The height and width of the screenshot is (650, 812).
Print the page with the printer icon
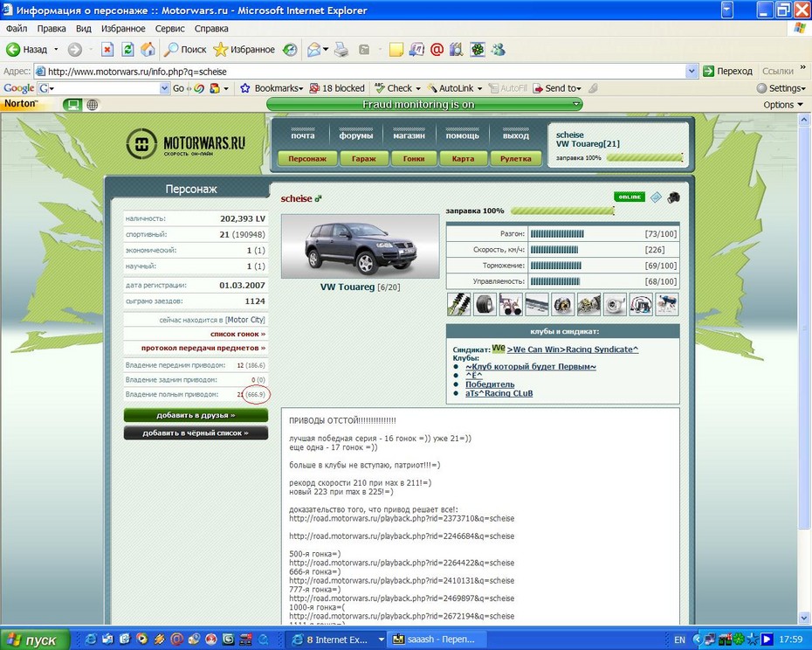[341, 50]
